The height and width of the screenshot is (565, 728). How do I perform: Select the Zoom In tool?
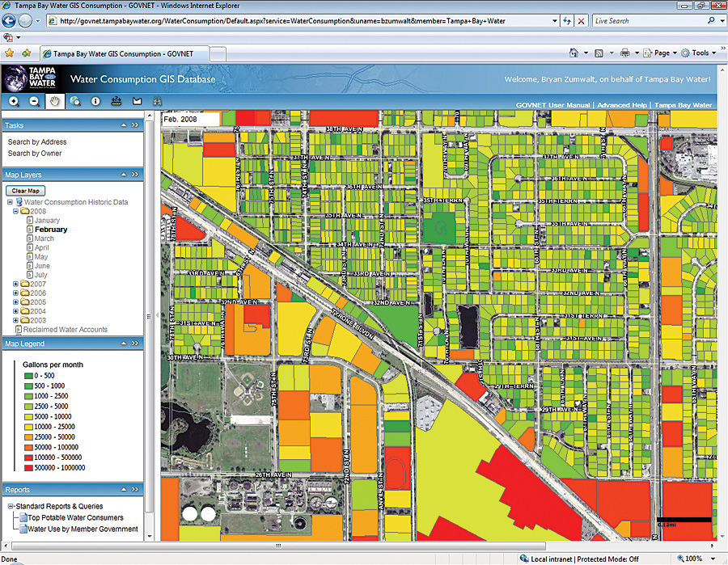click(x=14, y=101)
